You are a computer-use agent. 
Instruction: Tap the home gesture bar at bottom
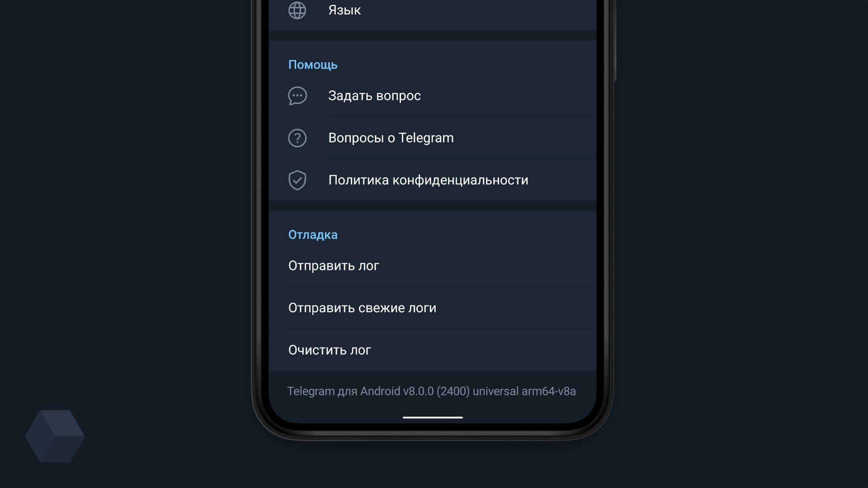coord(433,418)
